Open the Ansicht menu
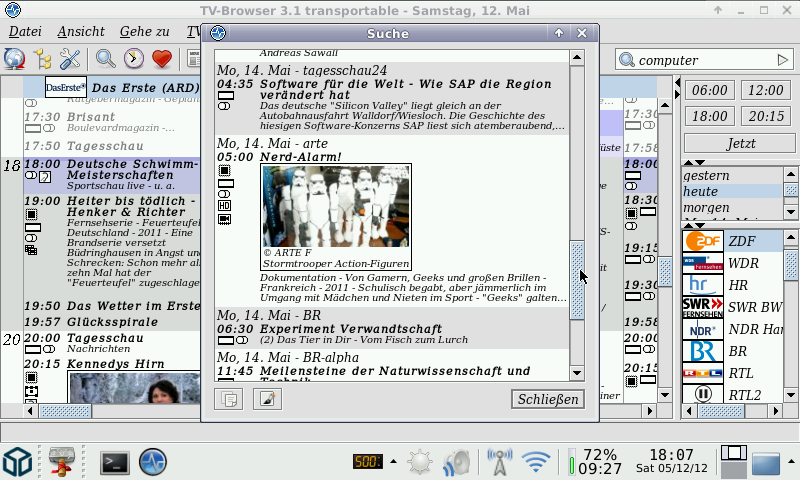 tap(73, 31)
